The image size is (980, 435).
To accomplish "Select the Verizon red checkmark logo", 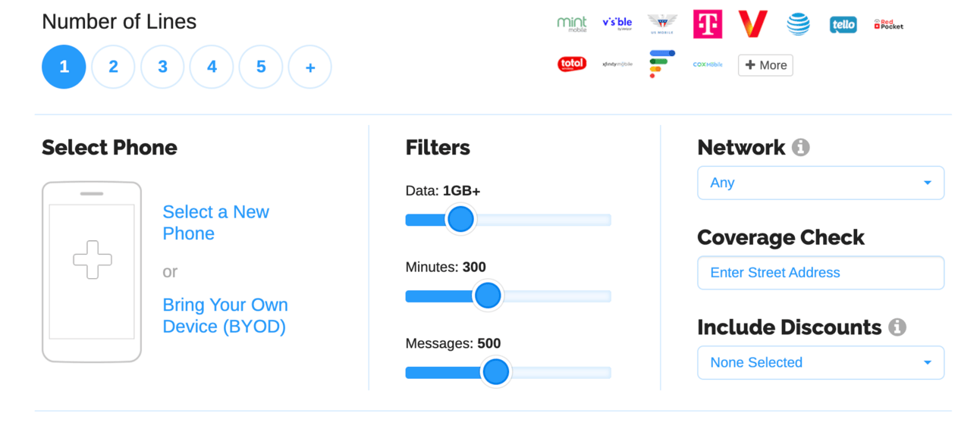I will click(752, 24).
